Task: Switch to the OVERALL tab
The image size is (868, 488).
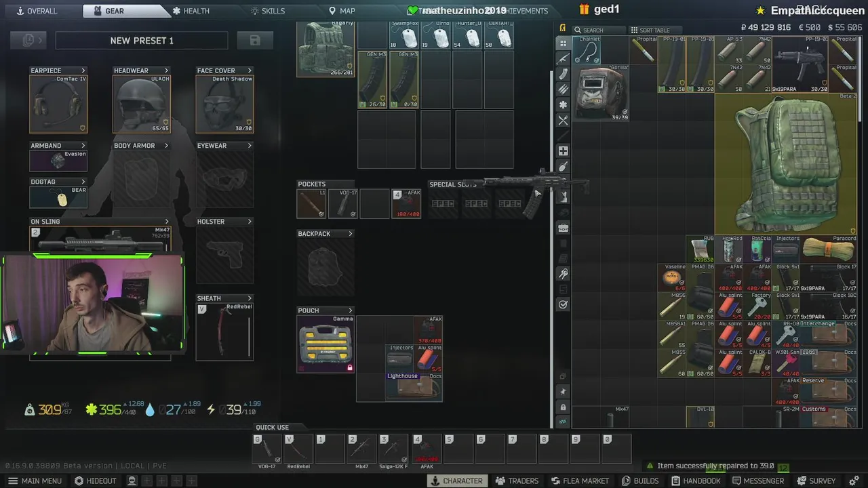Action: click(x=37, y=11)
